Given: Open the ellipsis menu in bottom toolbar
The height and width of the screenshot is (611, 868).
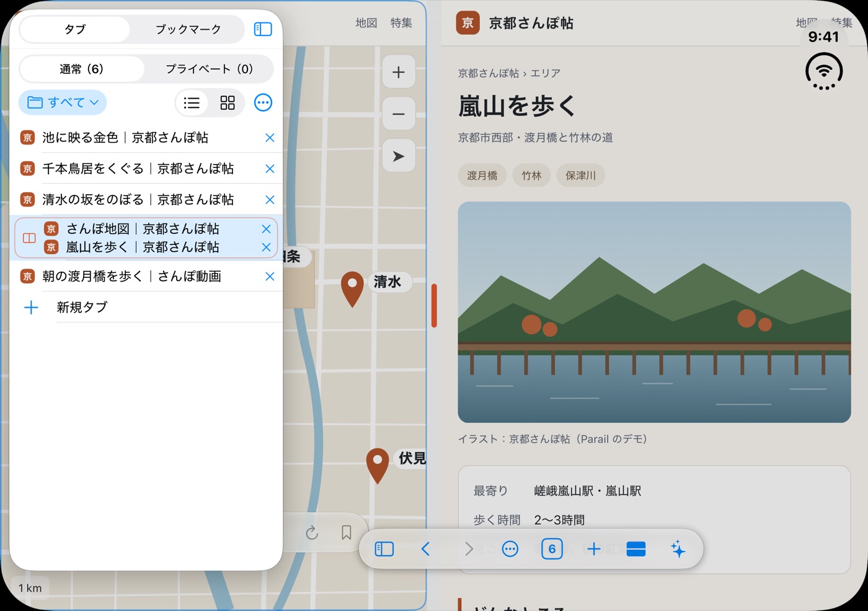Looking at the screenshot, I should tap(510, 549).
